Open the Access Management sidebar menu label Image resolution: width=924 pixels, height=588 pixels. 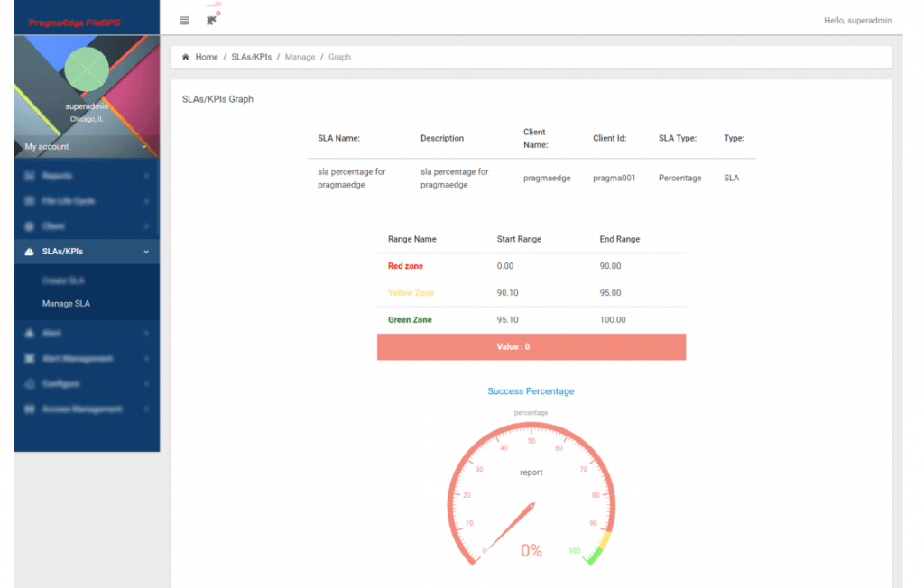click(x=82, y=409)
